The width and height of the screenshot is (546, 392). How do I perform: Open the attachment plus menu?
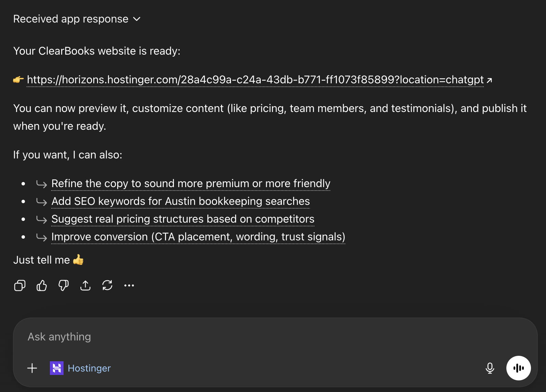[32, 368]
